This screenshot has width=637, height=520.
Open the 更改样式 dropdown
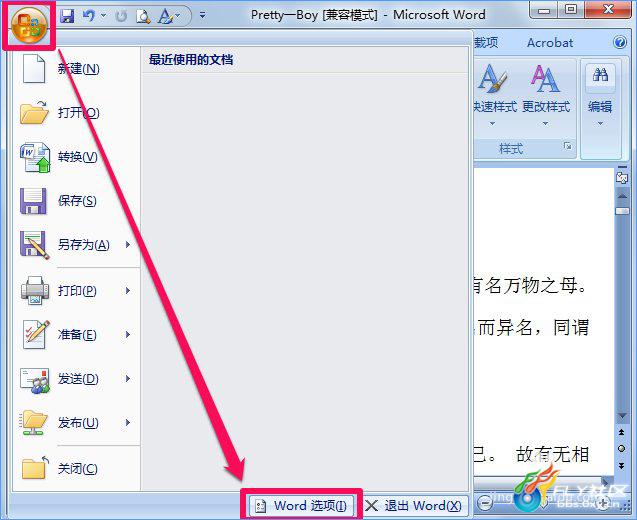546,95
